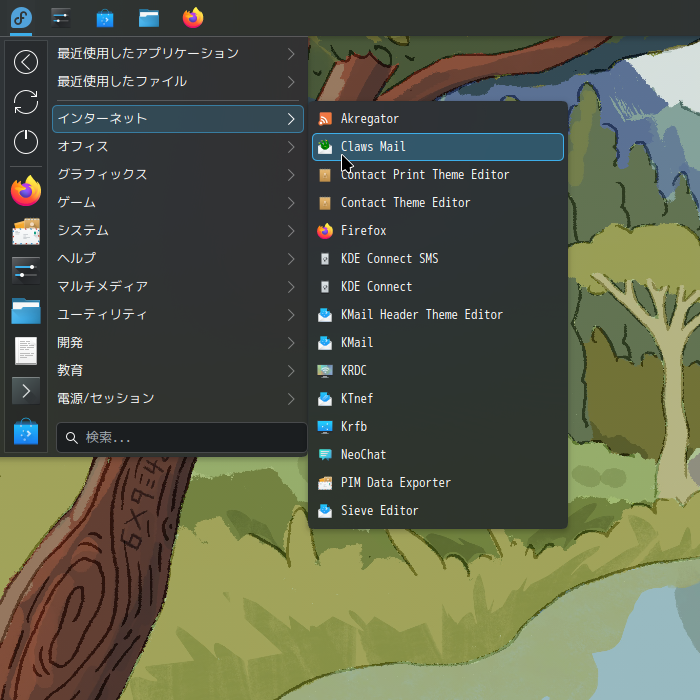Open terminal icon in favorites sidebar
The image size is (700, 700).
(26, 391)
